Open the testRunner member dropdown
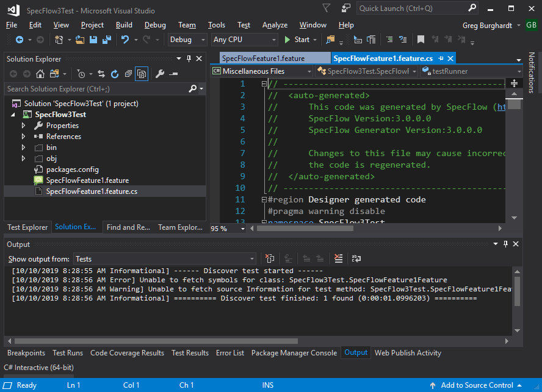Screen dimensions: 542x392 pos(471,71)
